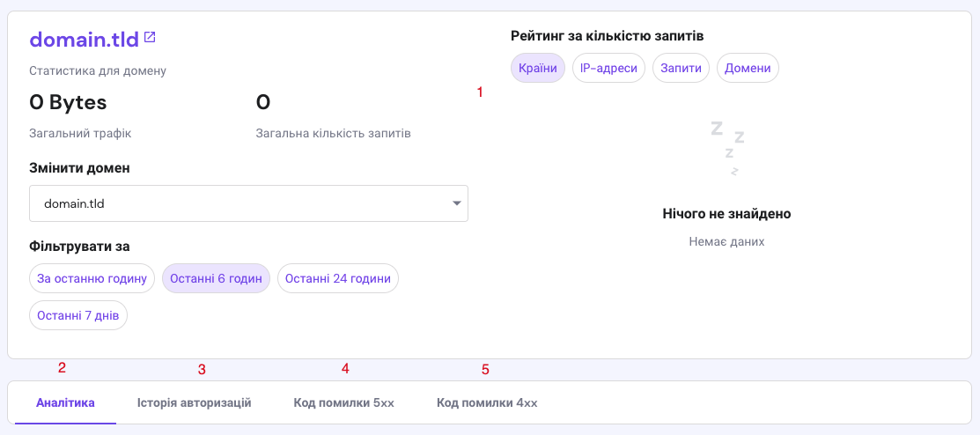The width and height of the screenshot is (980, 435).
Task: Select the Запити rating chip
Action: pyautogui.click(x=681, y=68)
